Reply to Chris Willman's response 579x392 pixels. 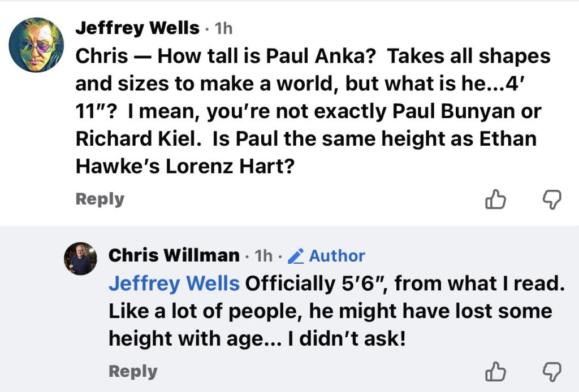(x=132, y=371)
